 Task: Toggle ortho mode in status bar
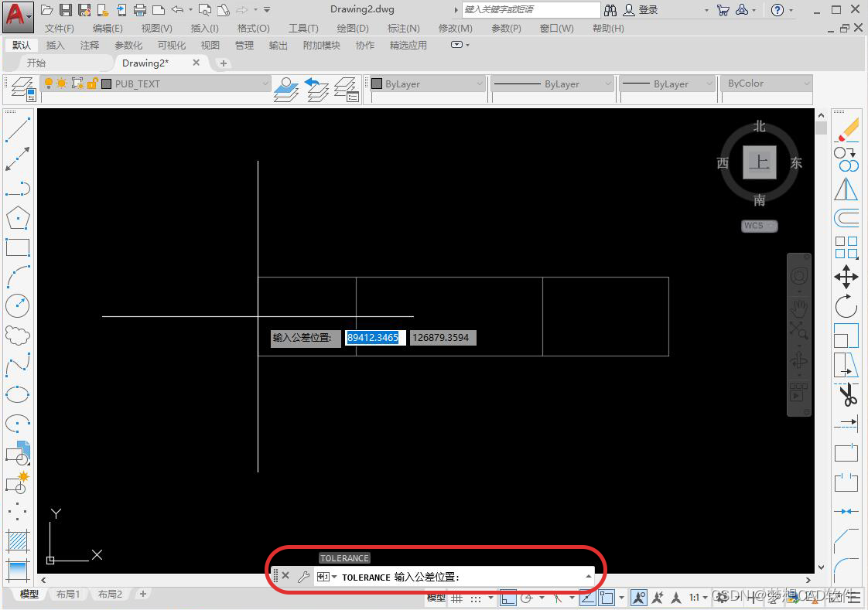(x=507, y=598)
